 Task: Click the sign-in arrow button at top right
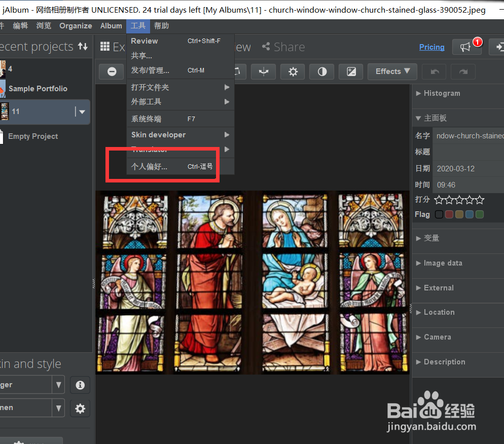pyautogui.click(x=497, y=47)
